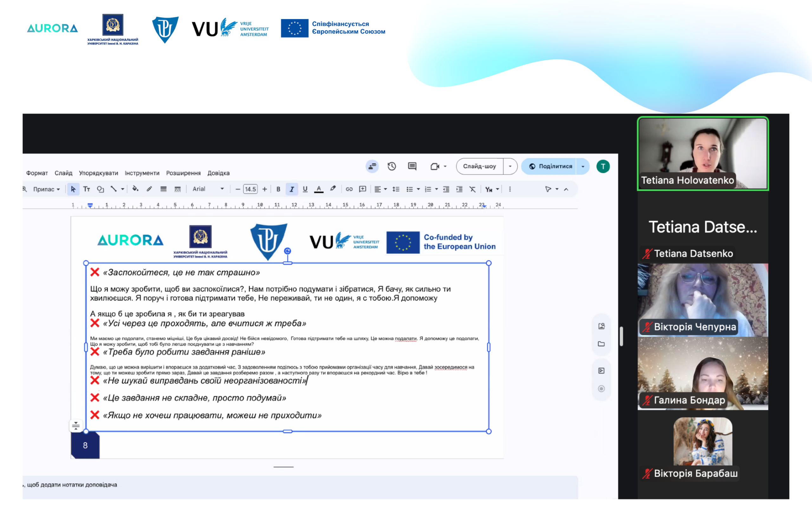Open the Припас zoom dropdown
Screen dimensions: 812x528
46,189
